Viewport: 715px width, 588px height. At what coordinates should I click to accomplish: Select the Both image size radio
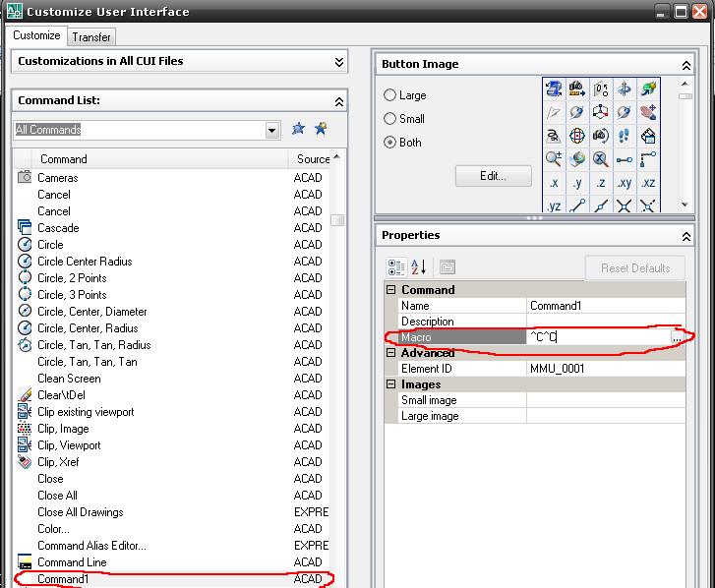tap(389, 143)
